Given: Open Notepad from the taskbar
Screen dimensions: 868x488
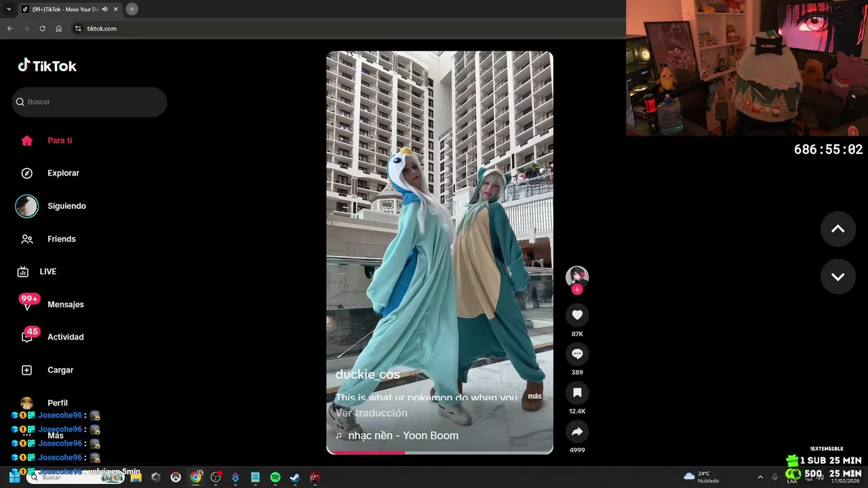Looking at the screenshot, I should [x=256, y=477].
